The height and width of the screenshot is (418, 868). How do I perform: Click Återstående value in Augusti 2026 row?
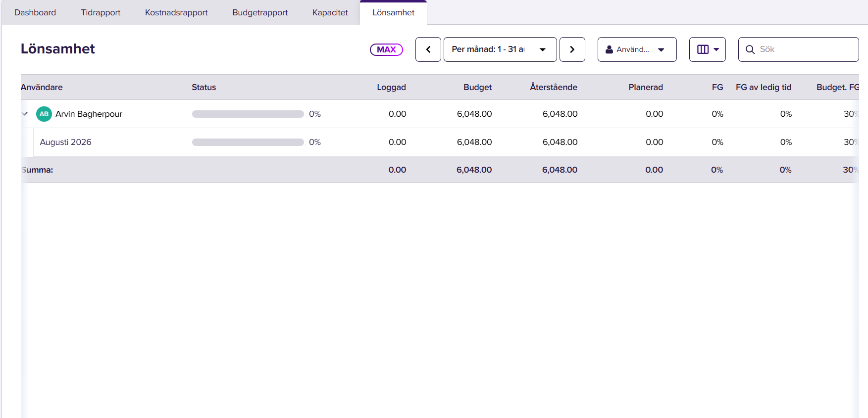tap(560, 142)
